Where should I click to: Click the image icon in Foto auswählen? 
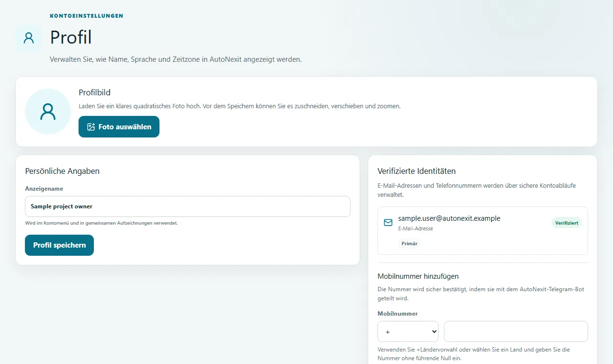[x=91, y=127]
